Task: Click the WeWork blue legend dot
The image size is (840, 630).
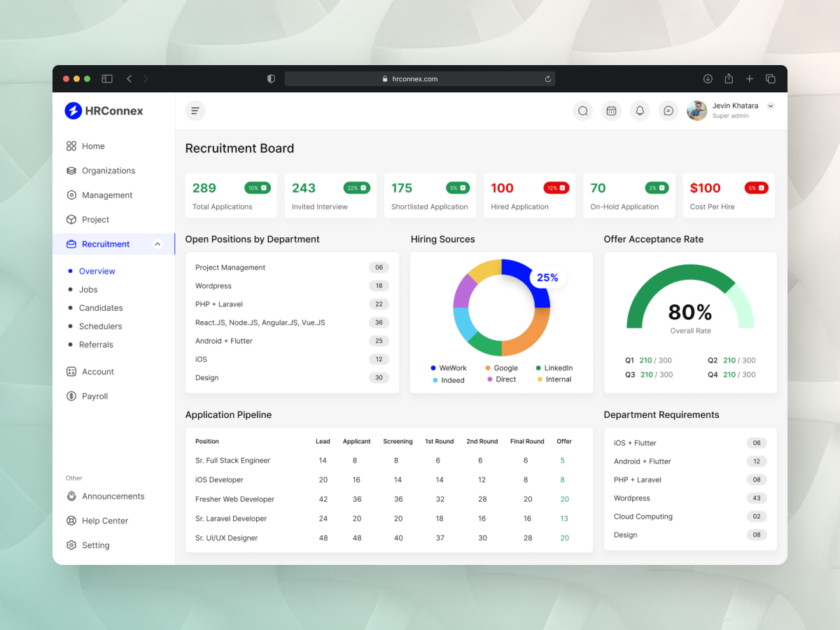Action: tap(434, 368)
